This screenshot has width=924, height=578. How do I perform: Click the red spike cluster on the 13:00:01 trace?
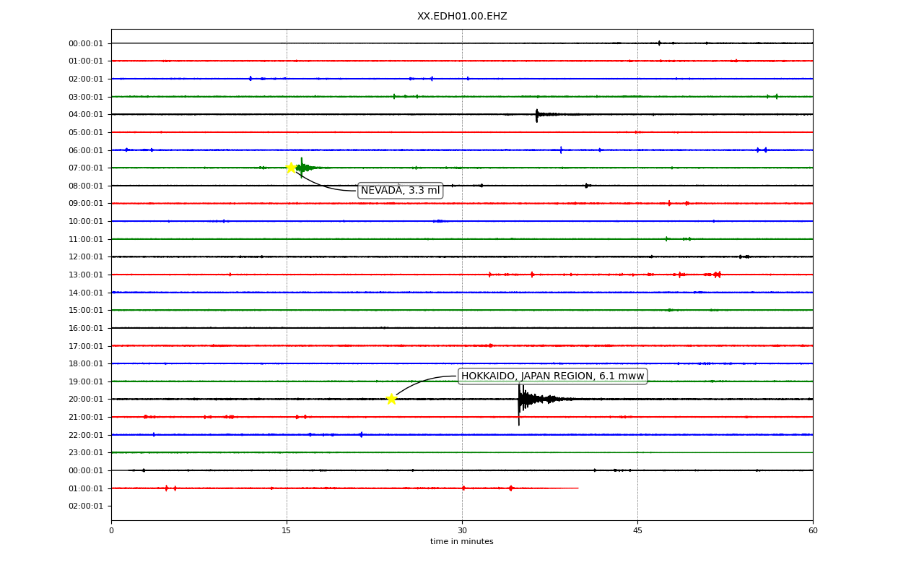pos(715,275)
